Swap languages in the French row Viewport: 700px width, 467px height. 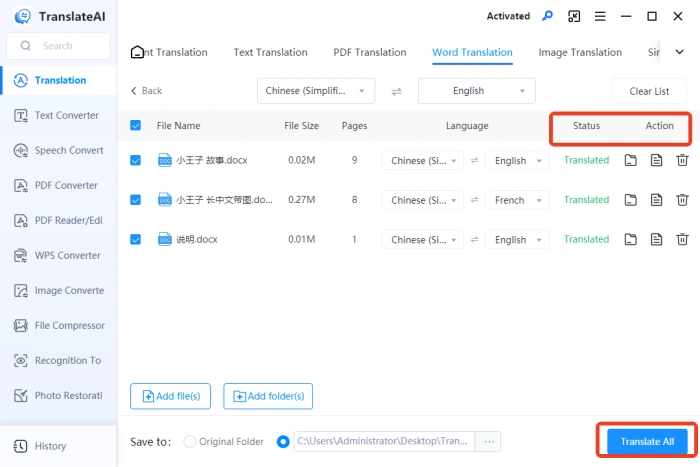click(x=474, y=200)
